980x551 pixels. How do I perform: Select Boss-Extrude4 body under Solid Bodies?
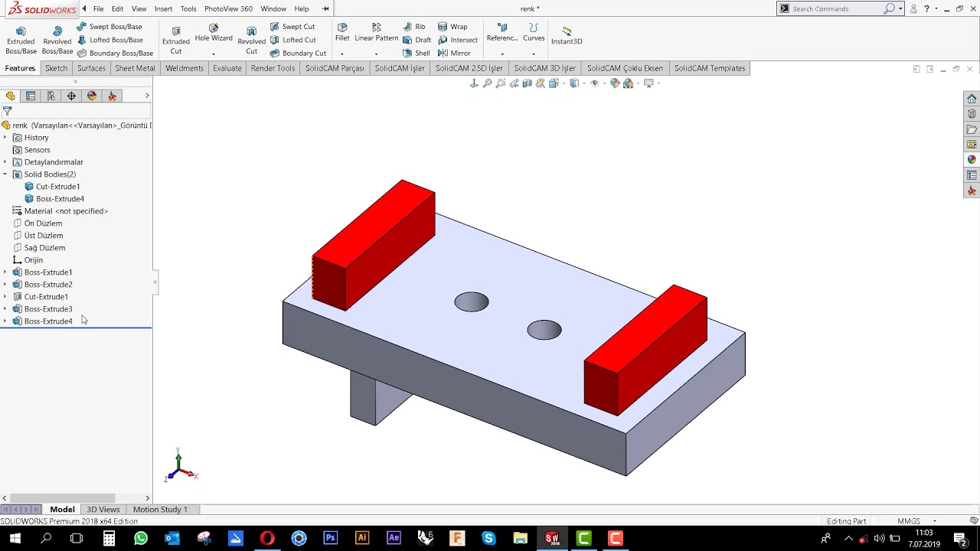click(54, 199)
